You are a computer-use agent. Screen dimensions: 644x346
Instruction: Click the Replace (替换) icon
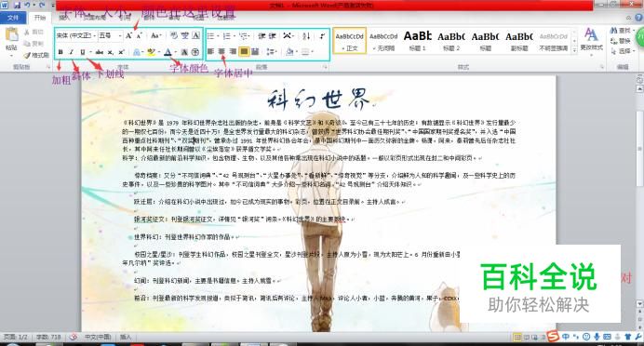[x=613, y=41]
